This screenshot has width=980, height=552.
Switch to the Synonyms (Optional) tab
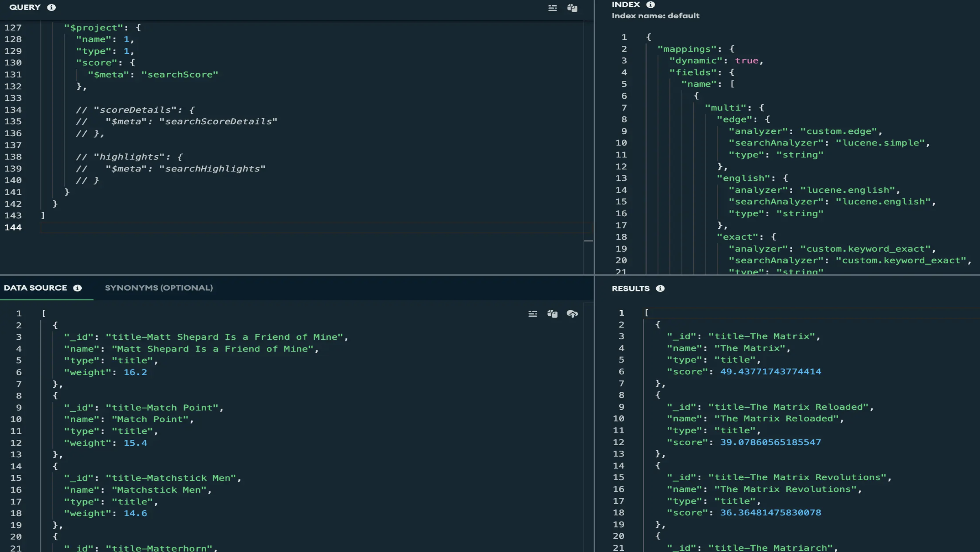(159, 288)
